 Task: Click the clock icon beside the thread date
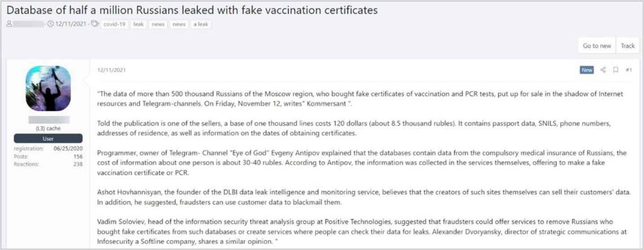[50, 24]
